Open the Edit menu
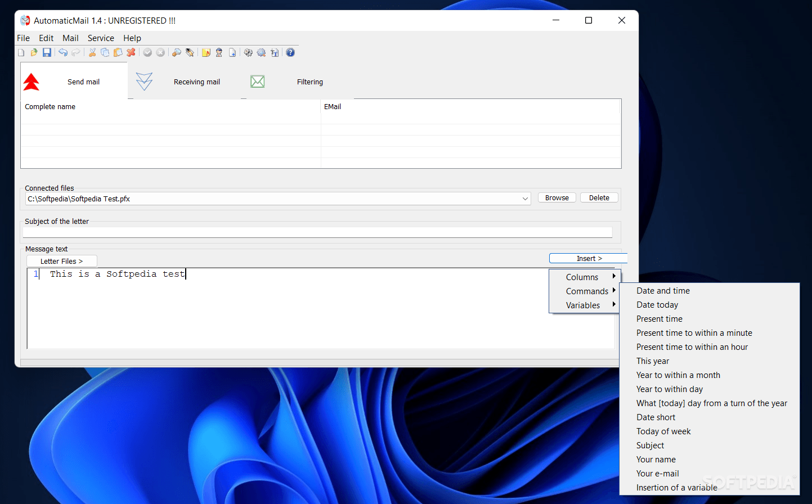 (x=46, y=38)
